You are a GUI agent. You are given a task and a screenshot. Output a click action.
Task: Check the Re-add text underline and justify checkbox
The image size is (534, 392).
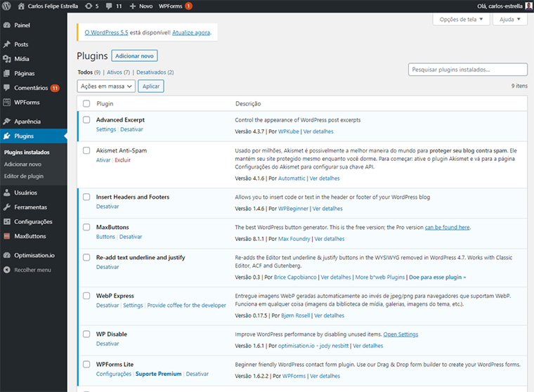[x=86, y=258]
